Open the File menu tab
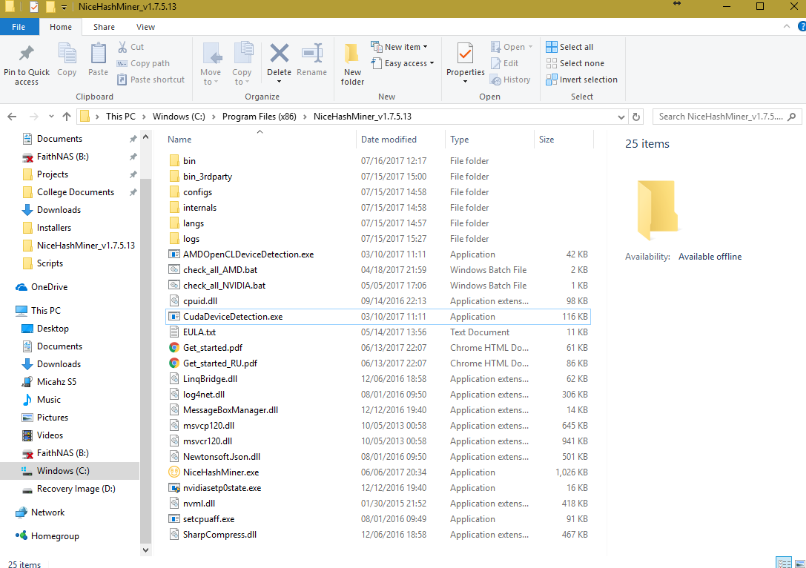 tap(19, 27)
